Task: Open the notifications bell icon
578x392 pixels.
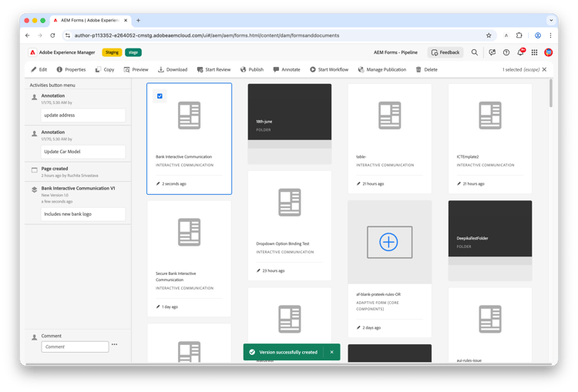Action: click(520, 52)
